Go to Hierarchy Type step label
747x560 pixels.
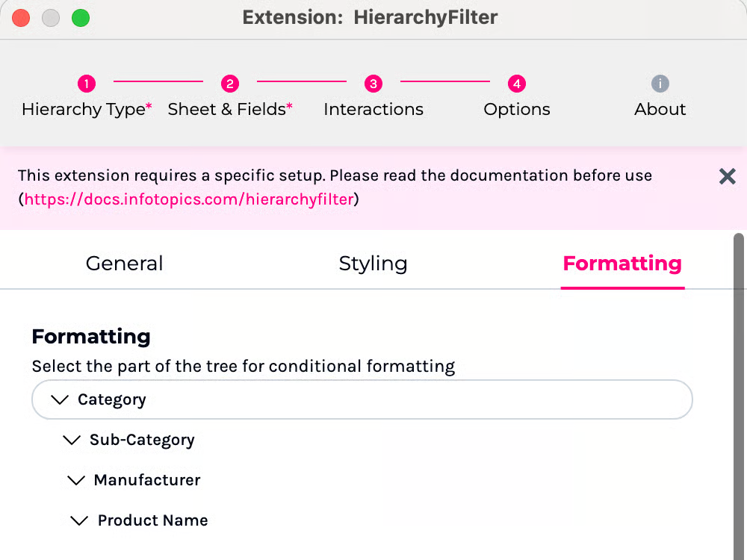pos(84,110)
